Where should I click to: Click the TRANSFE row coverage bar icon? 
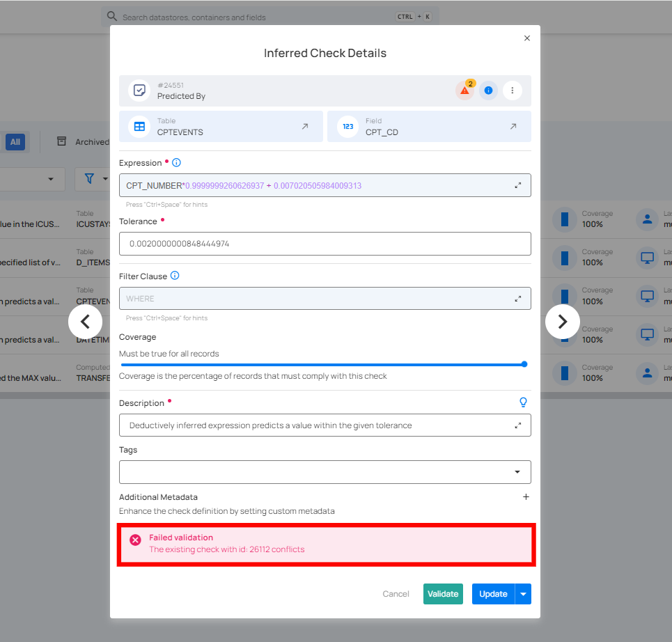click(565, 373)
